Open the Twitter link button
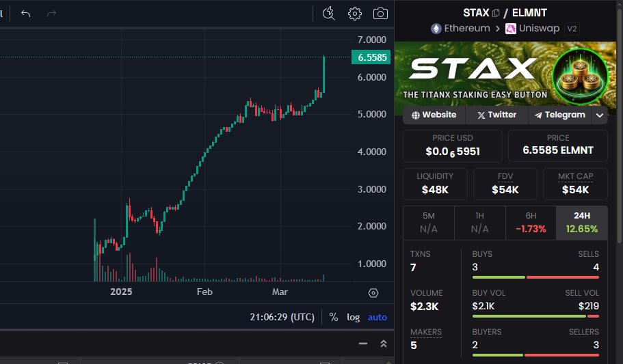Viewport: 623px width, 364px height. click(x=496, y=115)
